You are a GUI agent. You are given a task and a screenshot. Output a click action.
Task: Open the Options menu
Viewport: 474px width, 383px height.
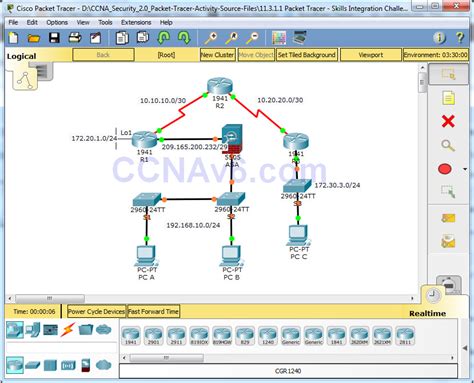[x=57, y=23]
